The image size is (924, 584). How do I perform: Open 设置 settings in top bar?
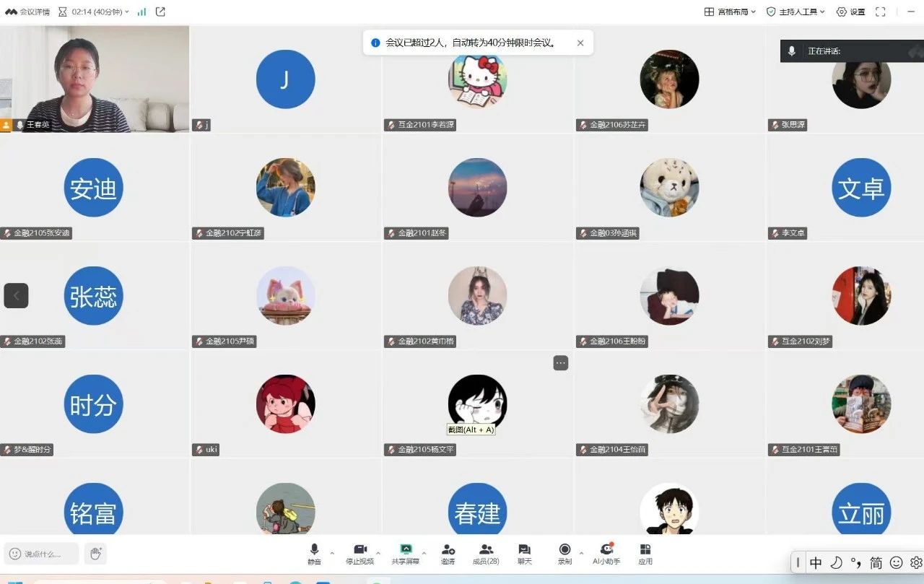click(850, 12)
